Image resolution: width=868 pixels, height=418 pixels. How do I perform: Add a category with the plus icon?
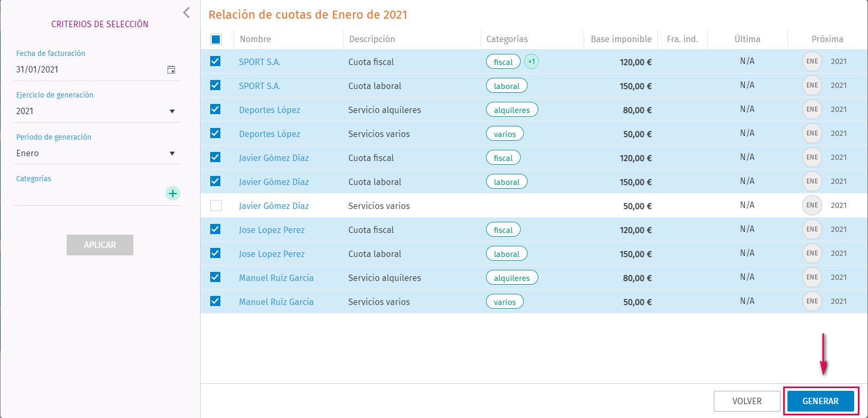pos(173,194)
